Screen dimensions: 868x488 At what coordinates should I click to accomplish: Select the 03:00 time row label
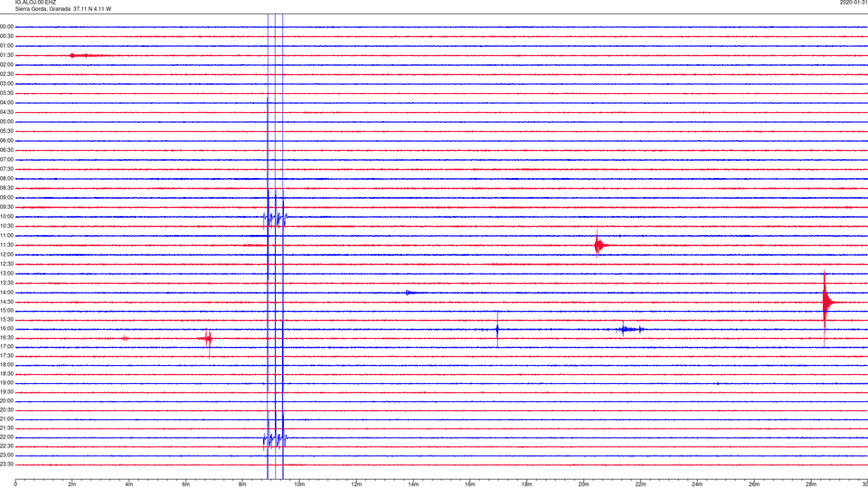6,83
